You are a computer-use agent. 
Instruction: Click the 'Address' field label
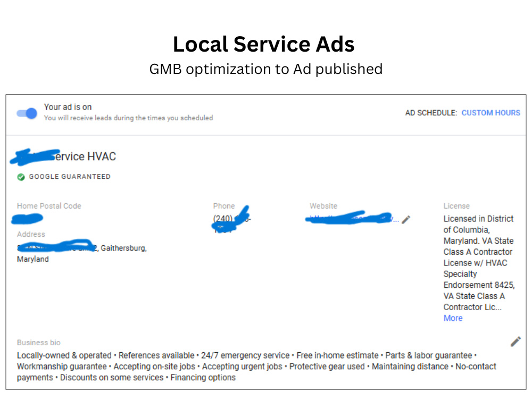click(31, 234)
